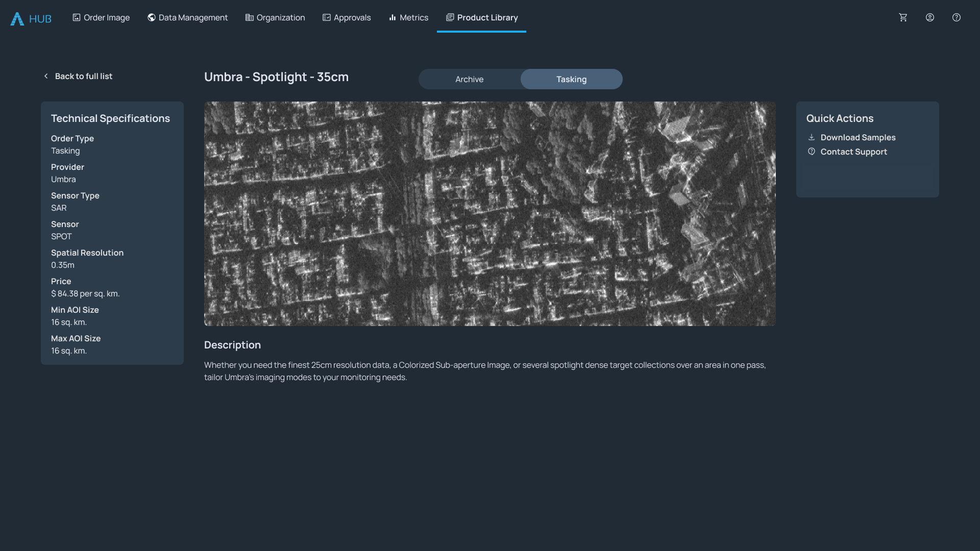Open the user account profile icon

929,17
